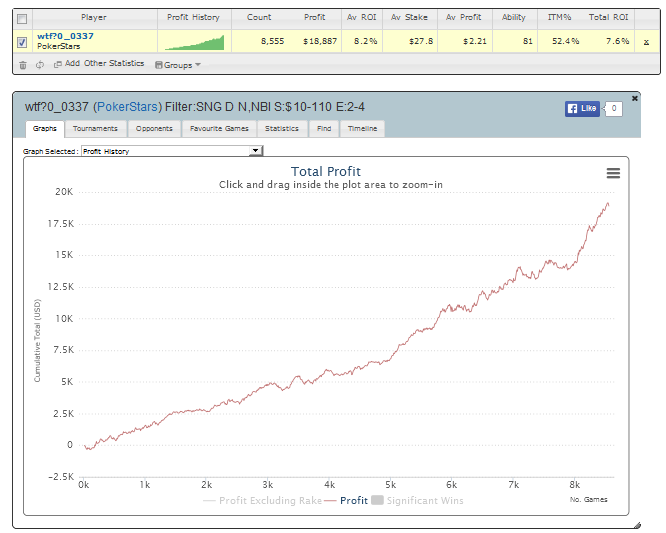666x533 pixels.
Task: Sort by the ITM% column header
Action: [x=559, y=17]
